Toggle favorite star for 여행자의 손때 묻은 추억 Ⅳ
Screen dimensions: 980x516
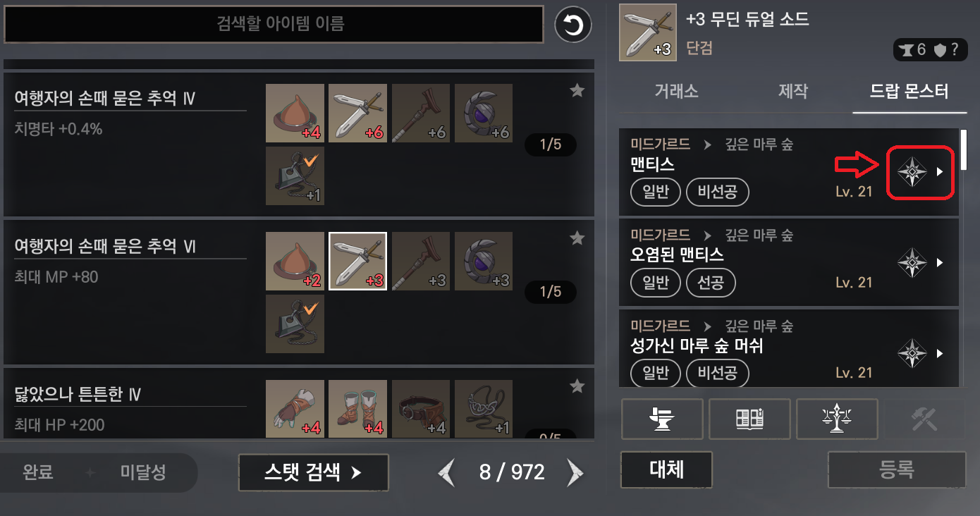click(577, 90)
